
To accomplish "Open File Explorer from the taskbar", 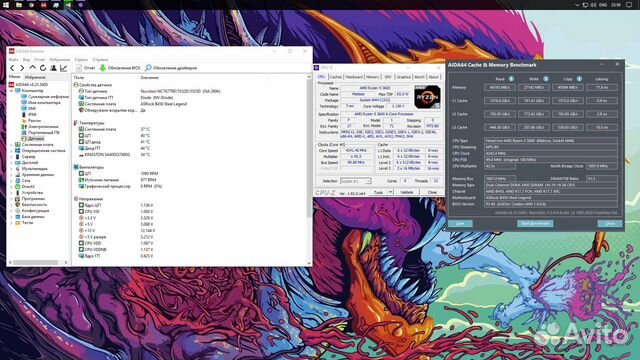I will pyautogui.click(x=19, y=5).
